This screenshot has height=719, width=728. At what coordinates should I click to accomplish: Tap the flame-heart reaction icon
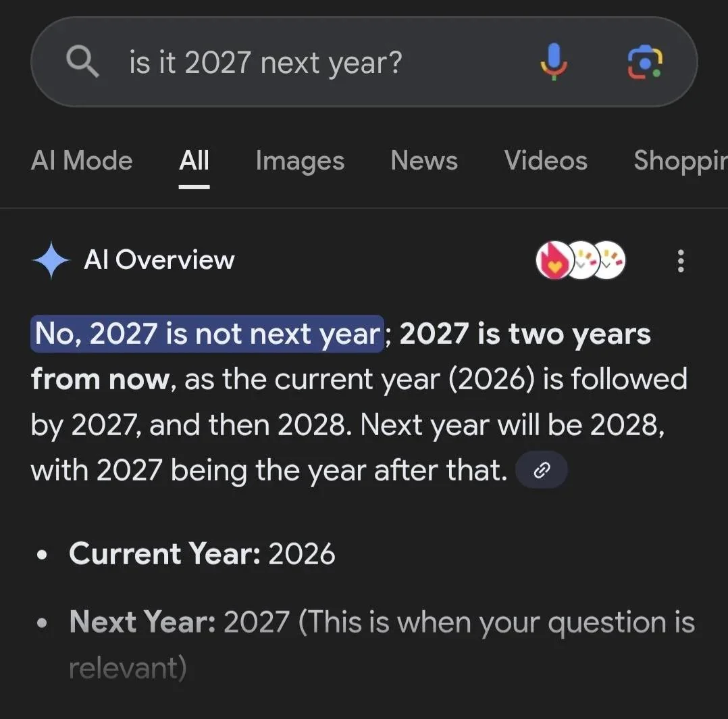554,260
